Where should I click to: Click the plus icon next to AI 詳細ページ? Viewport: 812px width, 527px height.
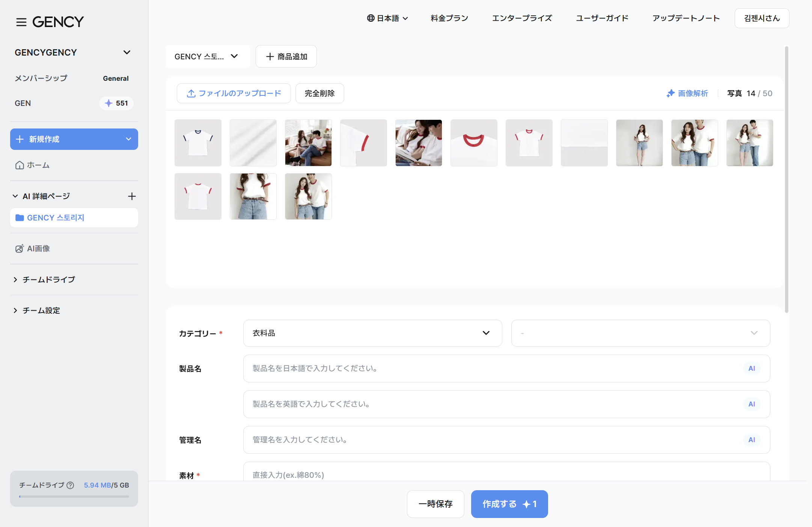point(132,196)
